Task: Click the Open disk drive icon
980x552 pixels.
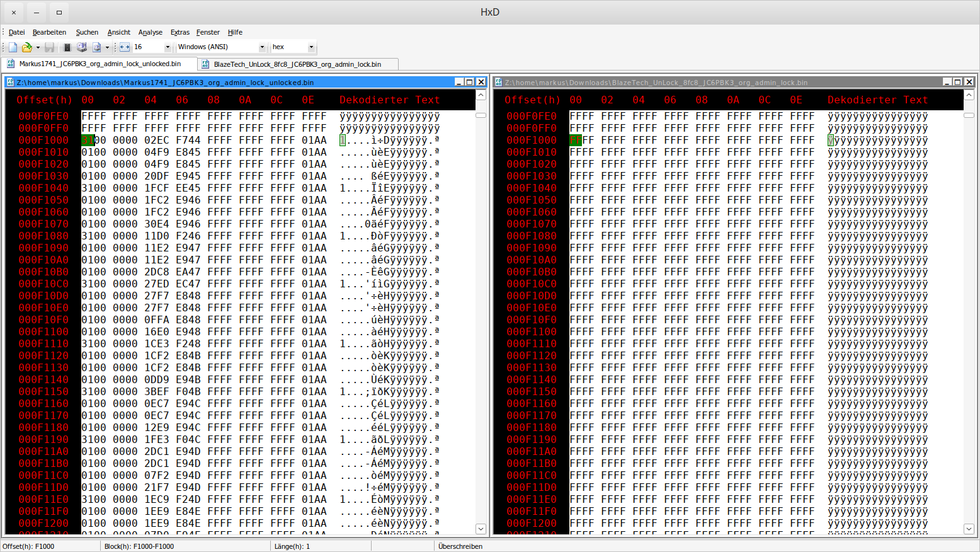Action: (x=82, y=47)
